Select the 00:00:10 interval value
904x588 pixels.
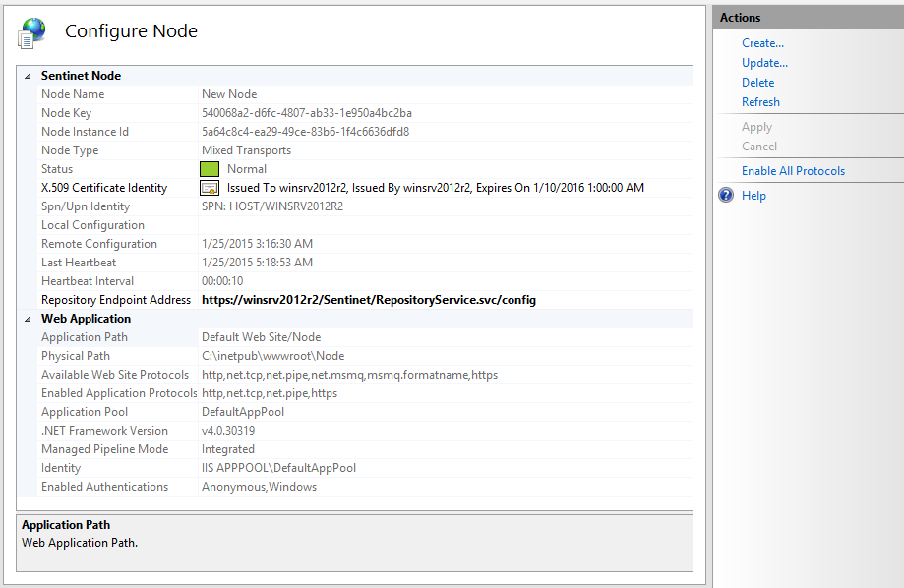222,281
